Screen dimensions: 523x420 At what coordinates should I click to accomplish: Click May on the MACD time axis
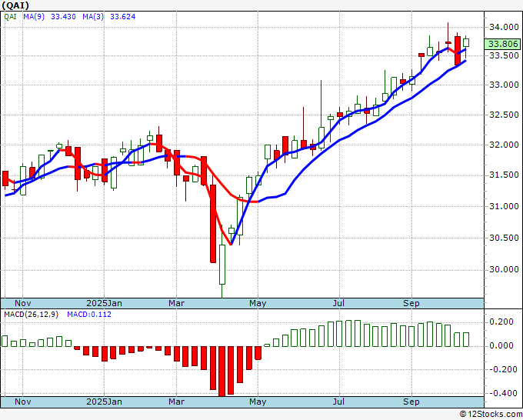(x=258, y=402)
